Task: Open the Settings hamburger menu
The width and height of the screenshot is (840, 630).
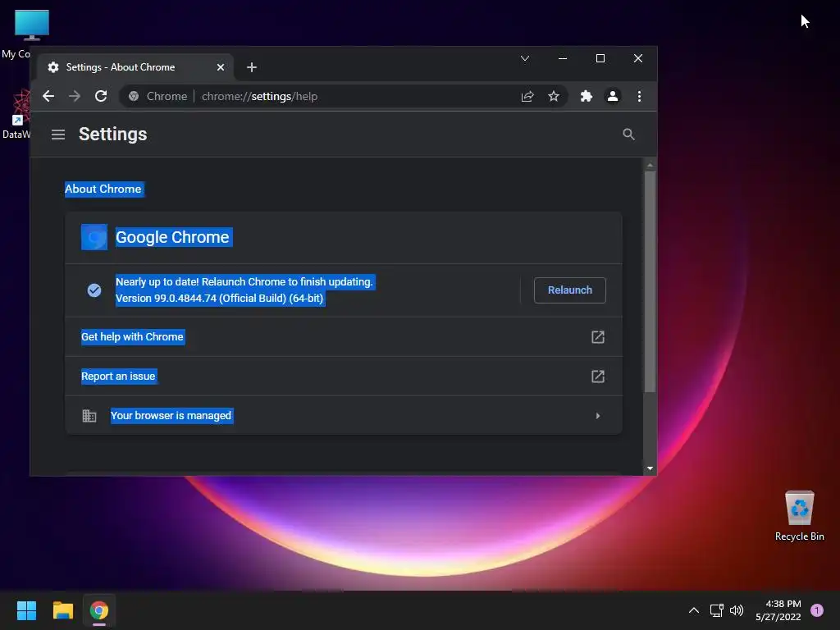Action: (x=58, y=135)
